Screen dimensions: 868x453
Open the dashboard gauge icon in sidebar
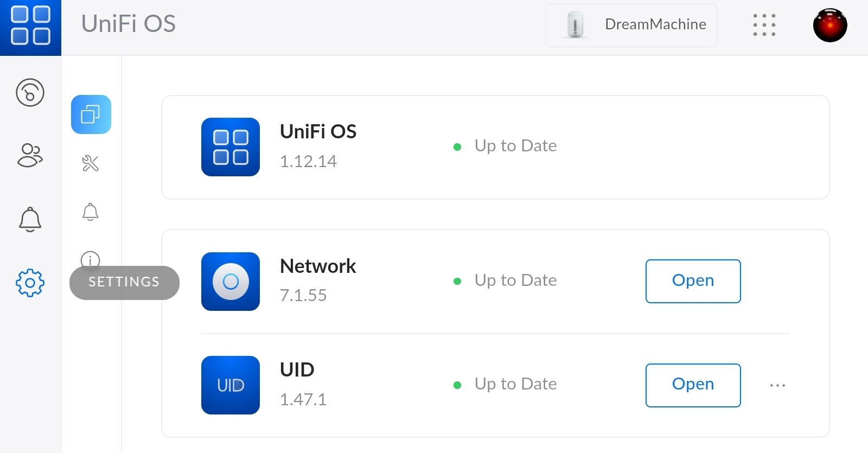[x=30, y=93]
